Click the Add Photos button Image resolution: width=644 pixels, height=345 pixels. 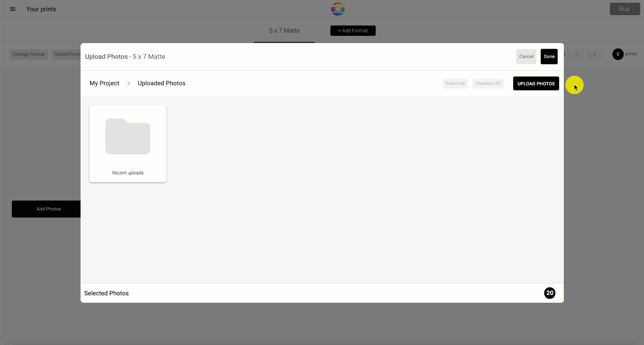(x=46, y=209)
